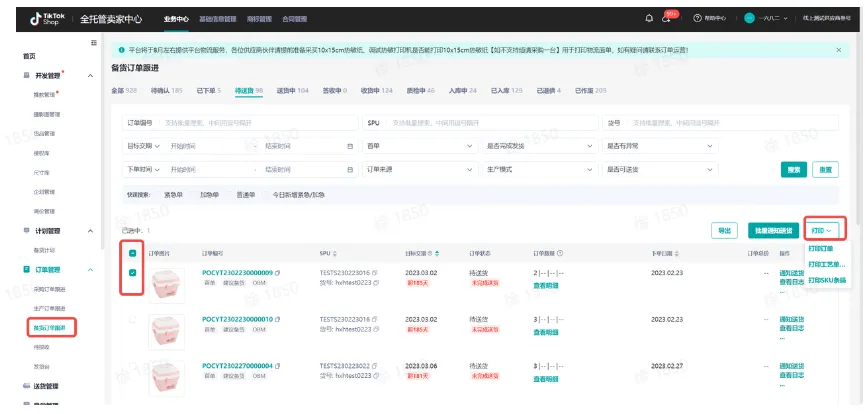The width and height of the screenshot is (865, 414).
Task: Sort by SPU column arrows
Action: [334, 253]
